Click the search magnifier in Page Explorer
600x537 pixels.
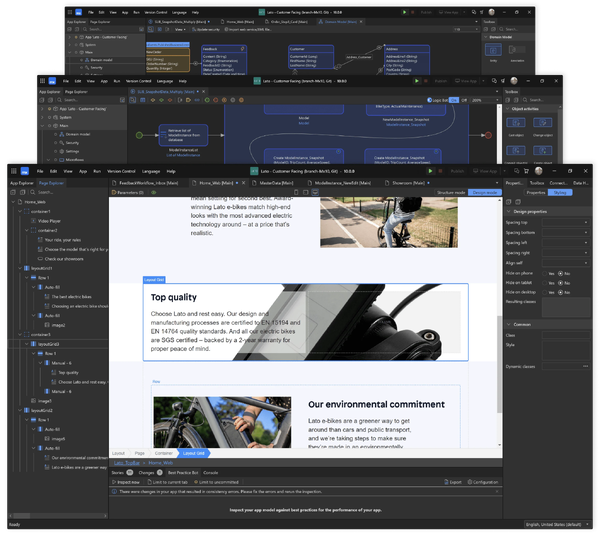click(33, 192)
